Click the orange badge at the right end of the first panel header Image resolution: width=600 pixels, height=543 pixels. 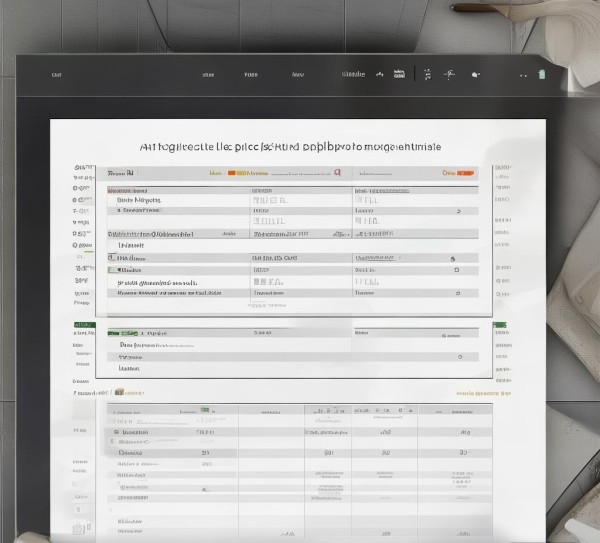coord(465,173)
